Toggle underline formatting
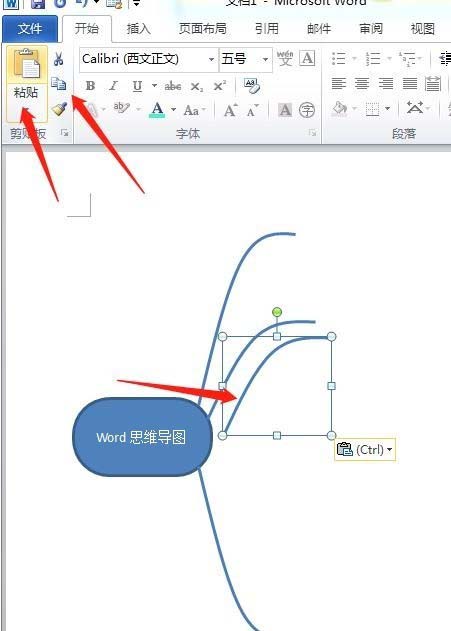The image size is (451, 631). click(x=138, y=86)
